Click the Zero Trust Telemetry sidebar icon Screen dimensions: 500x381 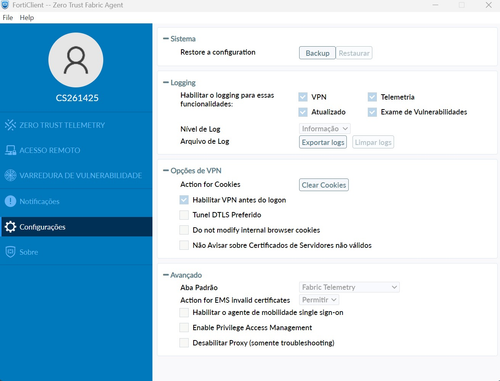pos(10,125)
